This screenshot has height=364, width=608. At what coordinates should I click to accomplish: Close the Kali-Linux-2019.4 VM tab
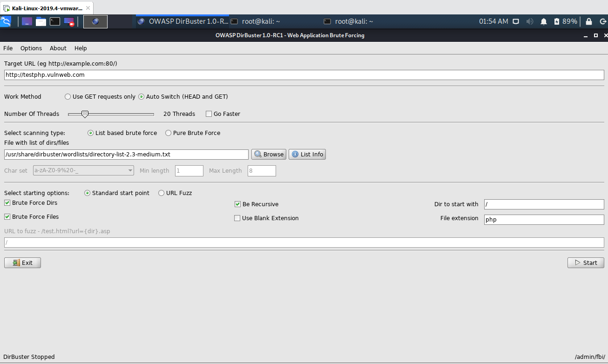[x=88, y=8]
